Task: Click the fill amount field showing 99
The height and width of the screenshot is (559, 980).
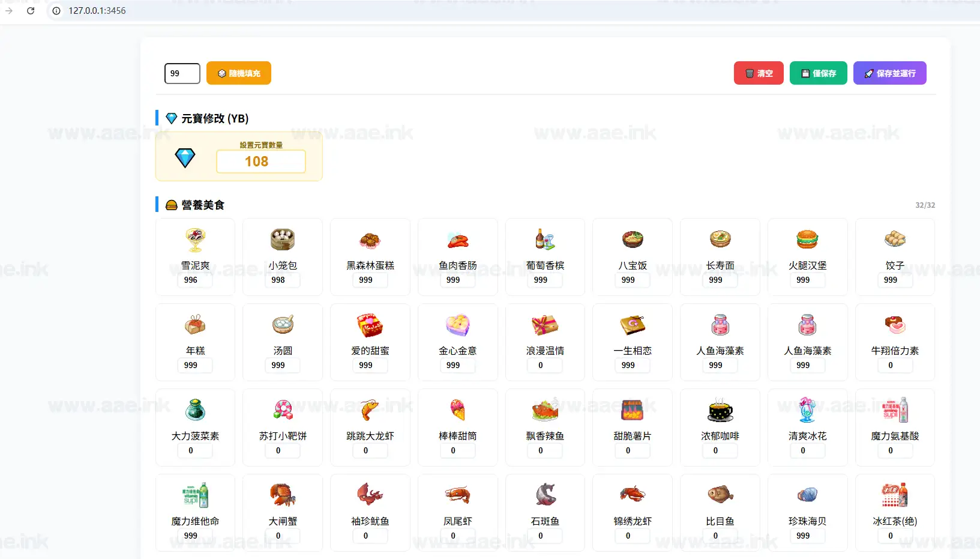Action: click(182, 73)
